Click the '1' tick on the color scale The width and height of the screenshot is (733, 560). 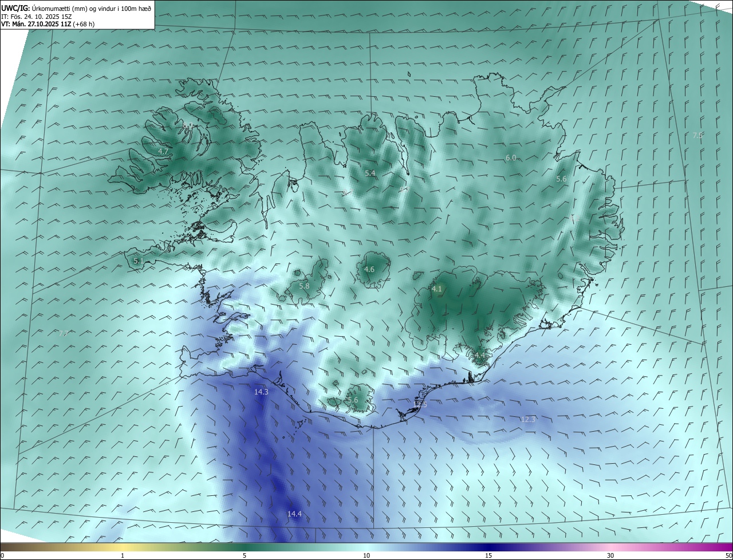[x=123, y=556]
